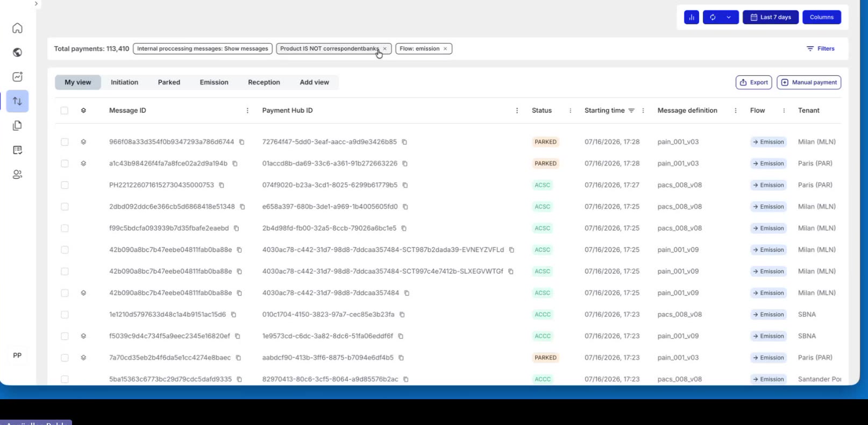Viewport: 868px width, 425px height.
Task: Open the checklist icon in the sidebar
Action: tap(17, 150)
